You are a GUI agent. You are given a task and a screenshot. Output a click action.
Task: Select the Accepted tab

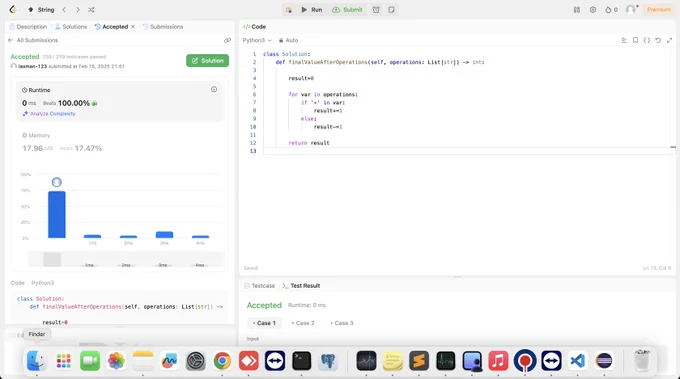(111, 26)
